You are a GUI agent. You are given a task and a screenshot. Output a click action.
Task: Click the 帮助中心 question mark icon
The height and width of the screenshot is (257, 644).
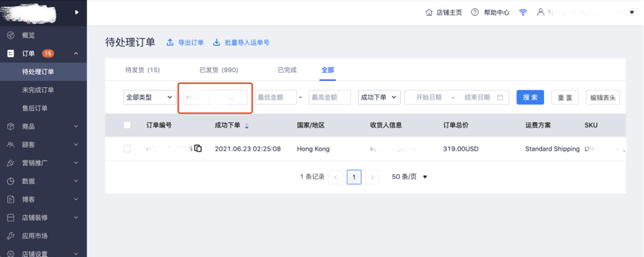point(475,12)
